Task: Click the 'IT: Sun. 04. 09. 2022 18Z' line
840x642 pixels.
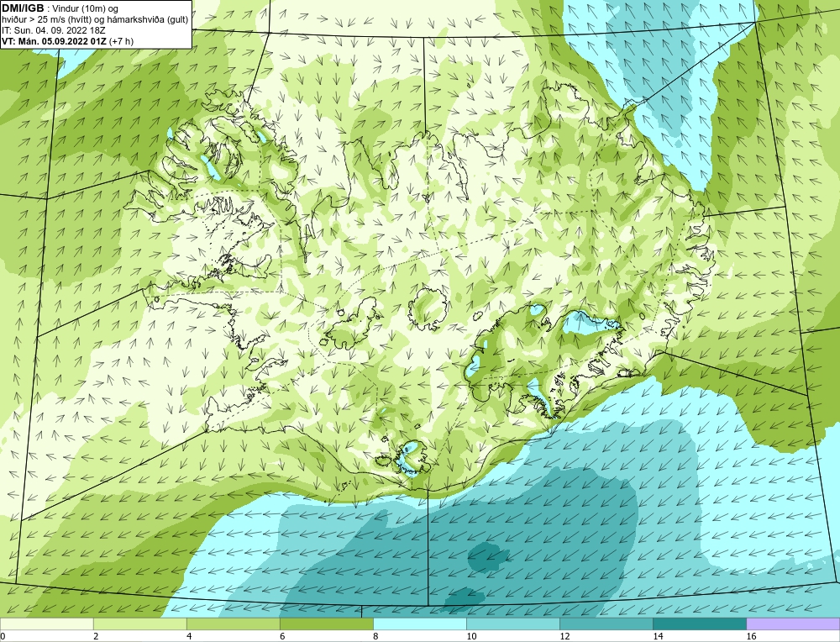Action: [54, 30]
